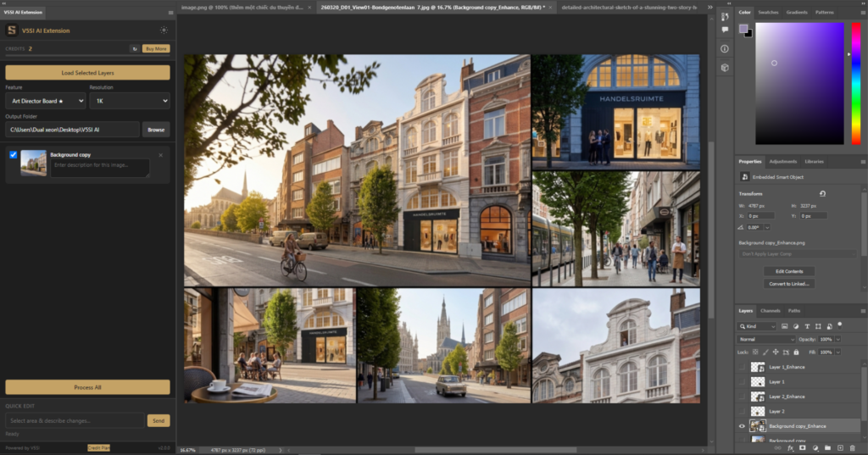Open the VSSI extension settings gear
This screenshot has height=455, width=868.
point(164,31)
